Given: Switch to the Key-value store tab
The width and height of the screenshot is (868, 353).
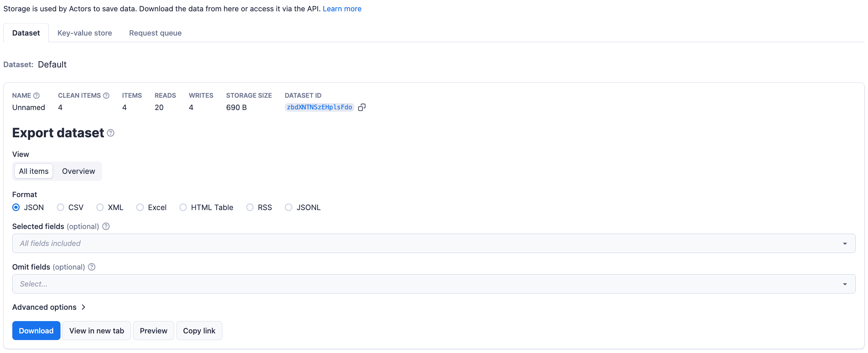Looking at the screenshot, I should click(x=85, y=33).
